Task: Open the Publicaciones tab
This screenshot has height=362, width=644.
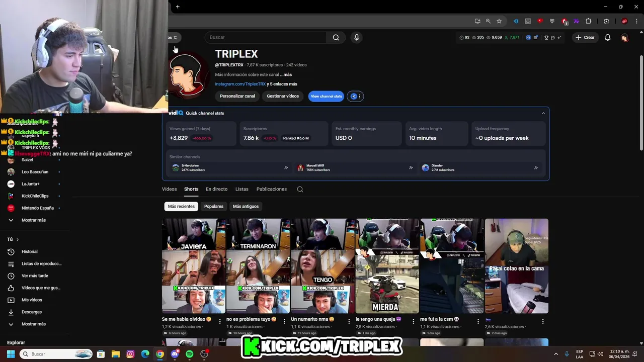Action: (x=272, y=189)
